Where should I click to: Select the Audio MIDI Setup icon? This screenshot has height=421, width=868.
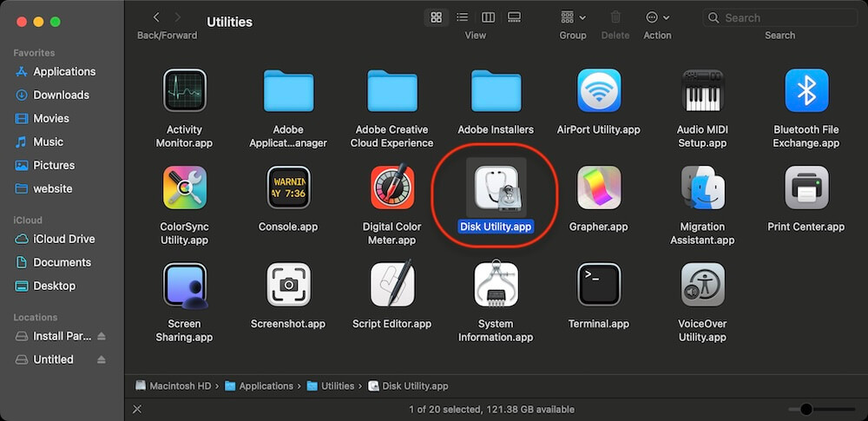[702, 91]
